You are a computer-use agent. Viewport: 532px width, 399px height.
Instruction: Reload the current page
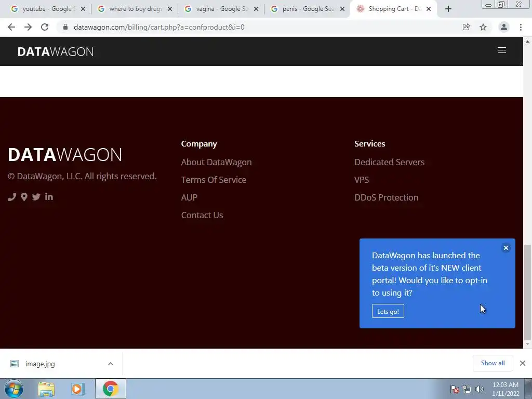[x=45, y=27]
